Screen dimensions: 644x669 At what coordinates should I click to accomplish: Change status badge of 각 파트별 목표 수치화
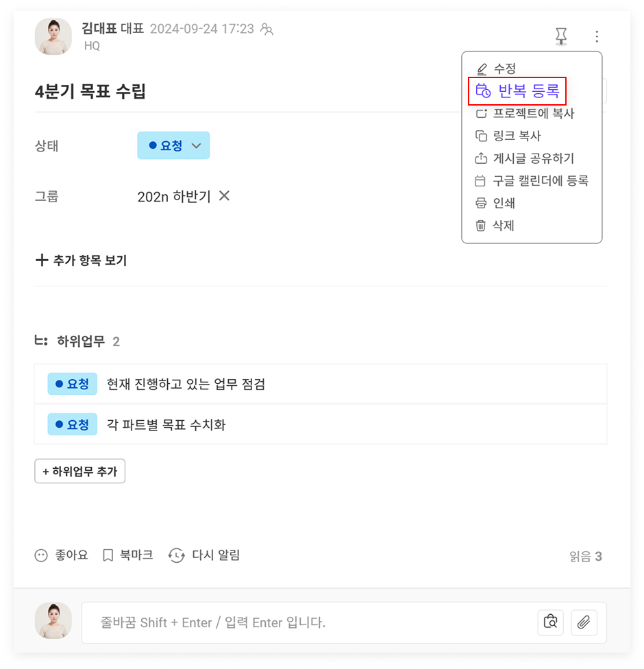(x=73, y=424)
